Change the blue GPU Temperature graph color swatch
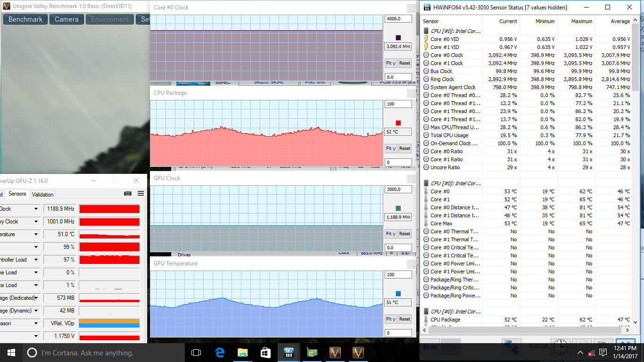 pyautogui.click(x=398, y=293)
